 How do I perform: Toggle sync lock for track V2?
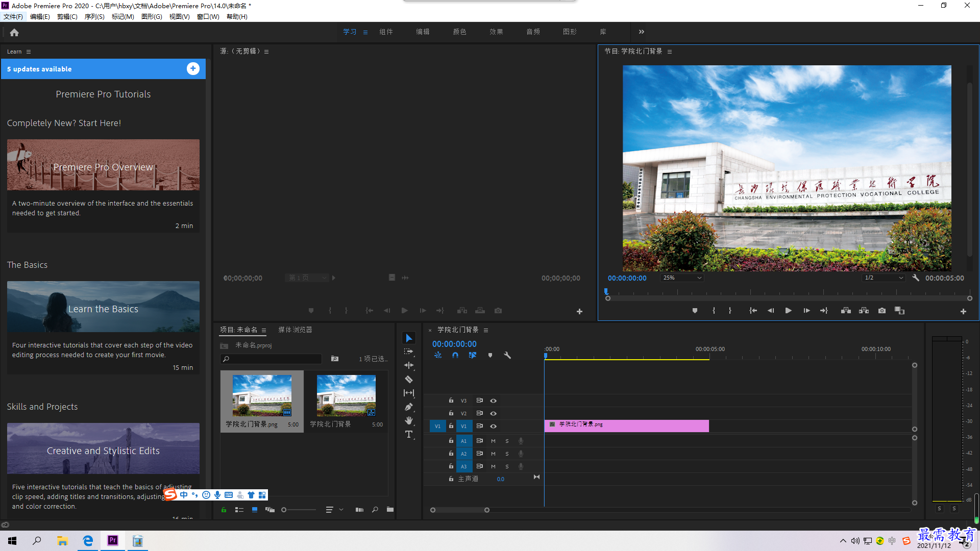point(479,413)
